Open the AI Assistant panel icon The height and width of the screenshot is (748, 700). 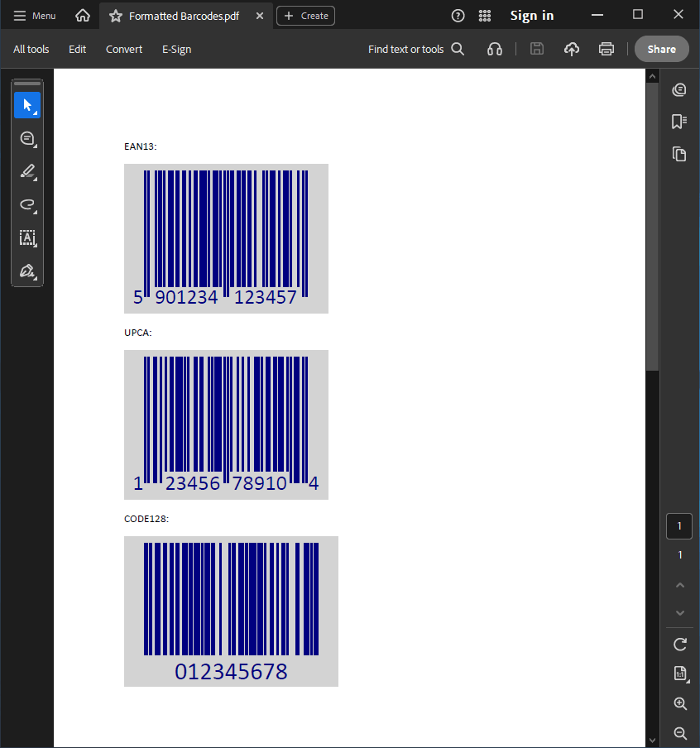coord(679,89)
